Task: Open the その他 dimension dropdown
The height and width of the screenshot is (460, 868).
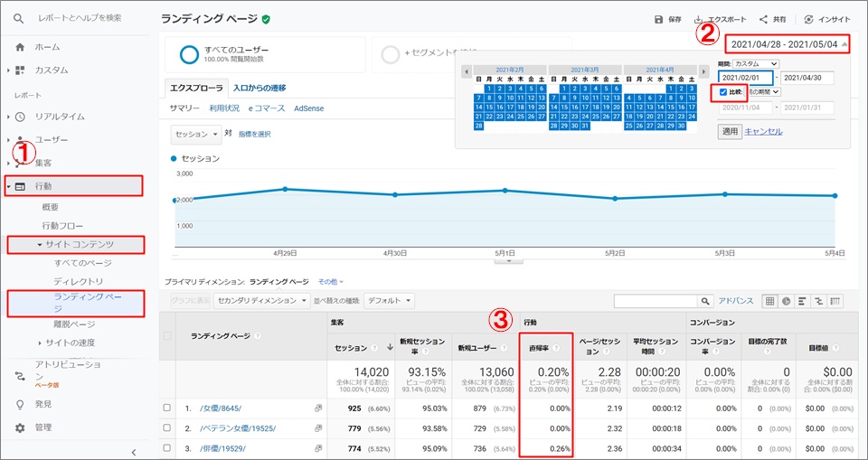Action: 331,282
